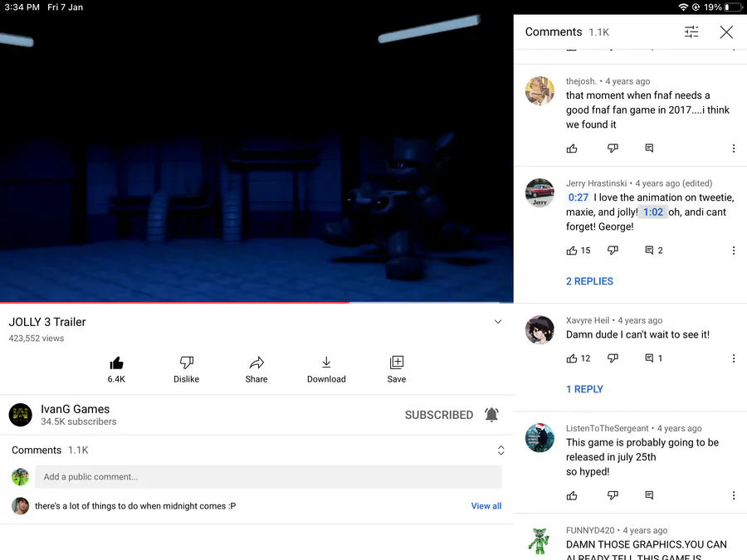747x560 pixels.
Task: Tap the Wi-Fi status icon
Action: pyautogui.click(x=683, y=7)
